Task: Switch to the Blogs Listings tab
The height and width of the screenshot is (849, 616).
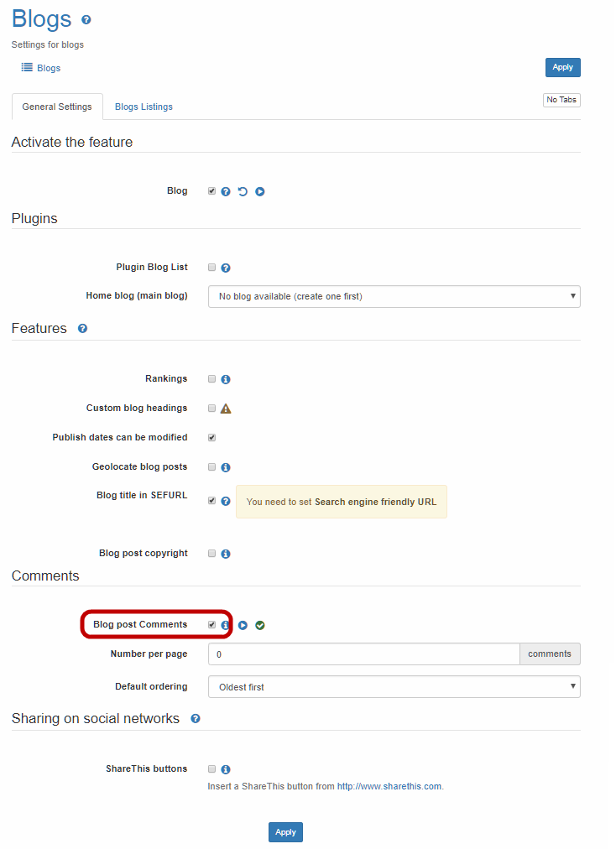Action: 144,107
